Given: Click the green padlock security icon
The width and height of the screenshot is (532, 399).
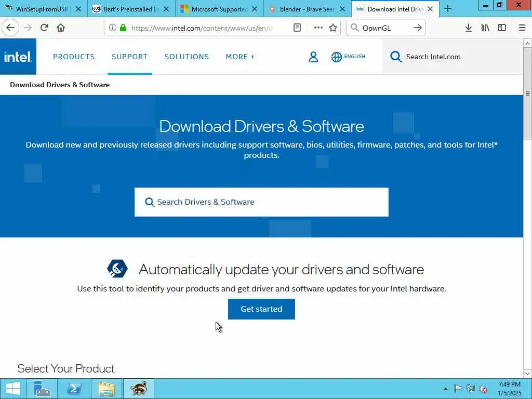Looking at the screenshot, I should [123, 28].
